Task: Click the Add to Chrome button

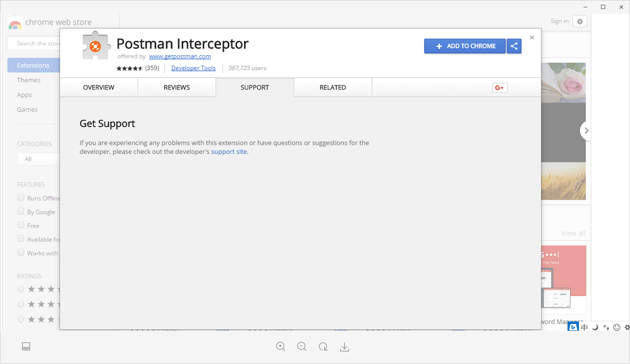Action: tap(465, 46)
